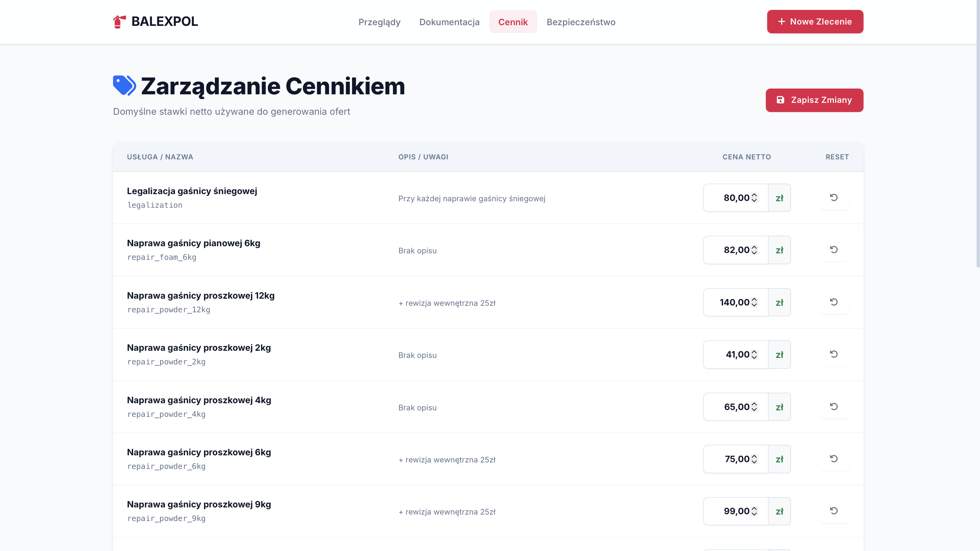Reset the repair_powder_9kg price
Screen dimensions: 980x551
coord(834,511)
